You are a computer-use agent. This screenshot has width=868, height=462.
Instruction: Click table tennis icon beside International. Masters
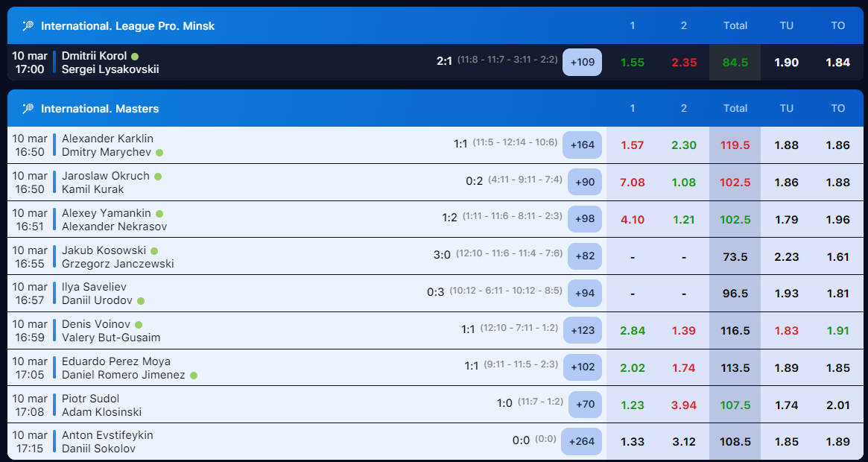pos(28,109)
